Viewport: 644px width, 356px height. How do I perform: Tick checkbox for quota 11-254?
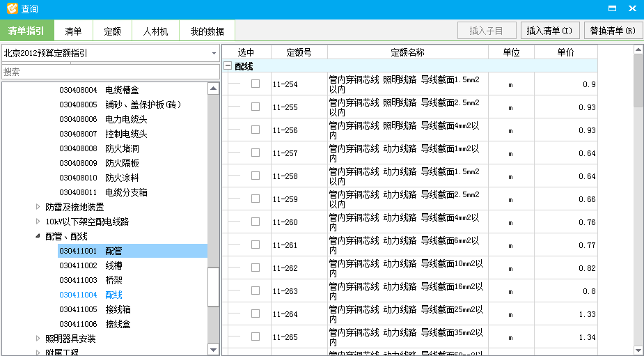click(x=256, y=84)
